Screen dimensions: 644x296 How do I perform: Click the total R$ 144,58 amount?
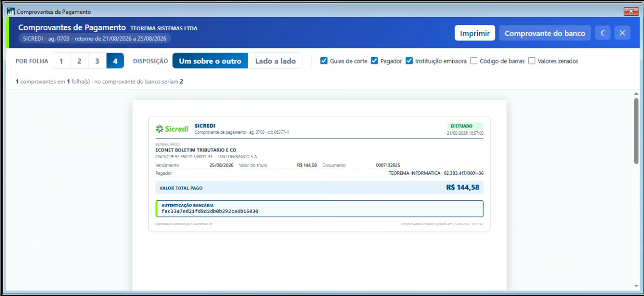463,188
